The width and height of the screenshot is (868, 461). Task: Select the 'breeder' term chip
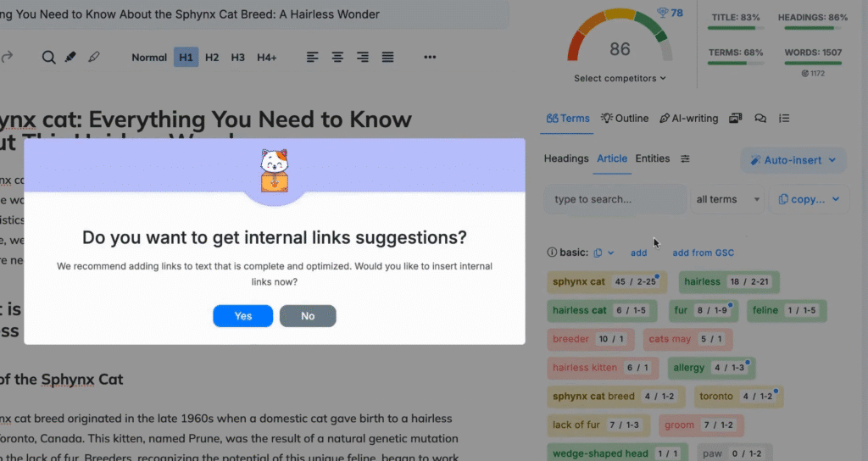click(591, 339)
